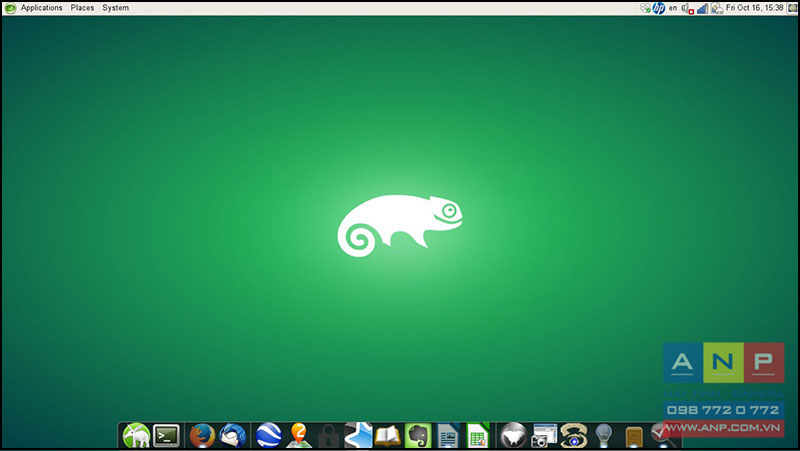Open the orange map pin app in the dock
This screenshot has width=800, height=451.
[x=299, y=436]
